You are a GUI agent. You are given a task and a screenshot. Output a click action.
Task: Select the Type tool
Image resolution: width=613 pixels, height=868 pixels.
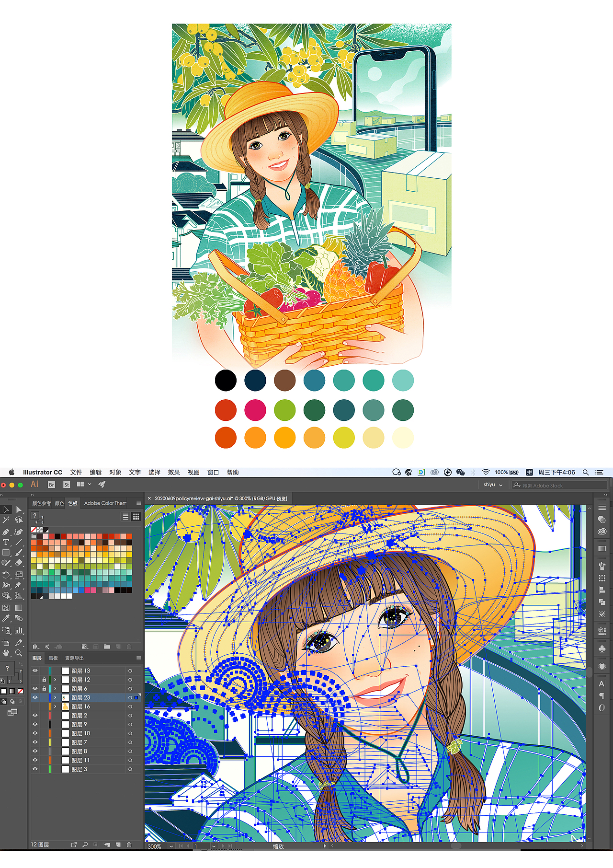[x=6, y=542]
